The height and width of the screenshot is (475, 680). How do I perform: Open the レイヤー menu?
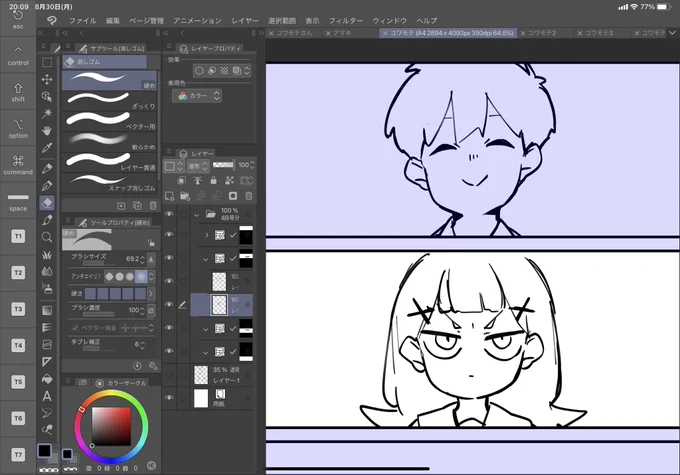click(245, 20)
